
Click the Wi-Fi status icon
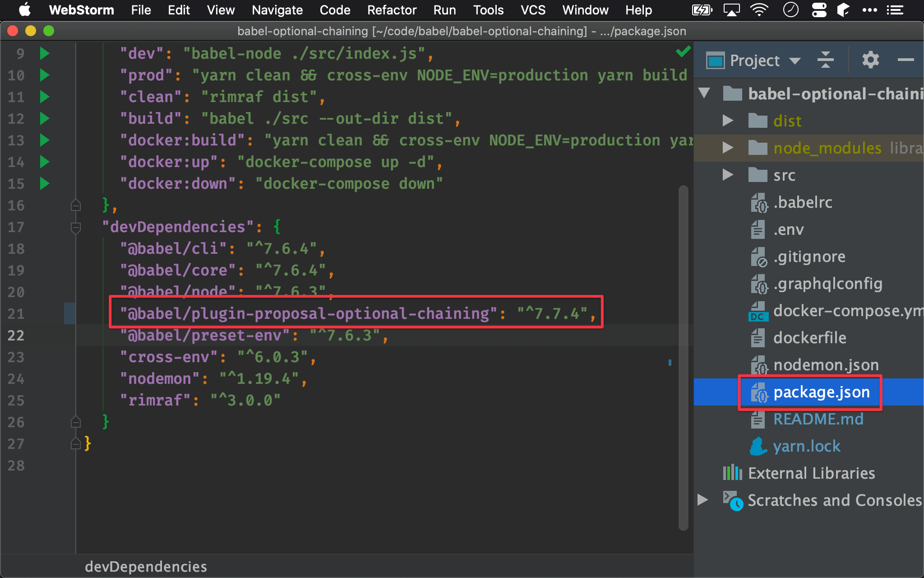point(759,10)
